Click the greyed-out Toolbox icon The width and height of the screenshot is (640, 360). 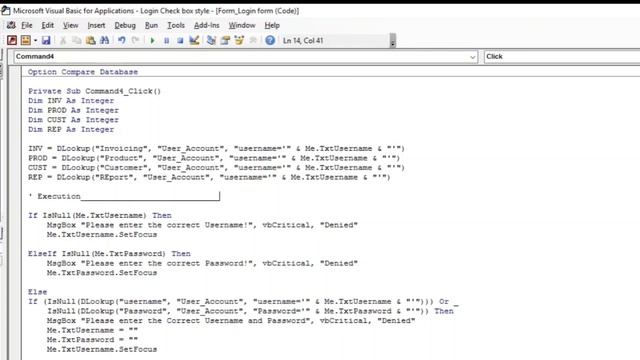pyautogui.click(x=253, y=40)
